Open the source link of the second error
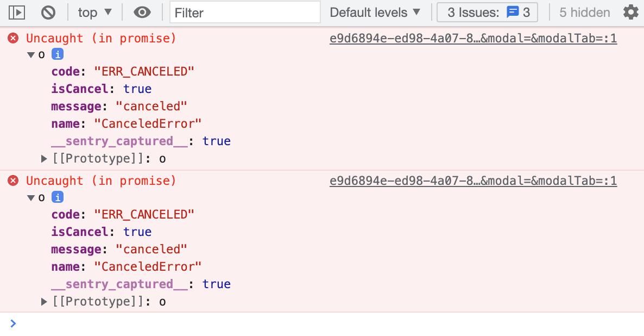The width and height of the screenshot is (644, 336). [x=472, y=181]
